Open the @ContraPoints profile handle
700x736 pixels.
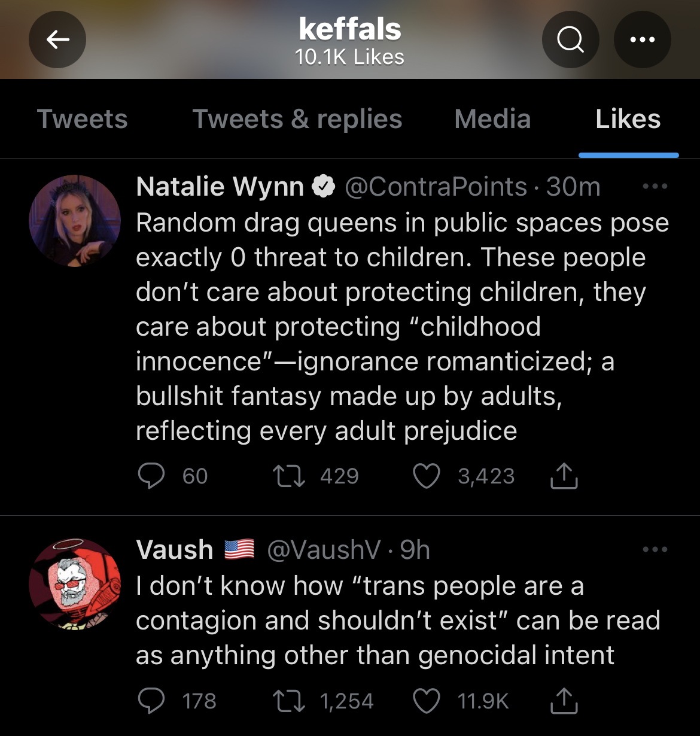[x=436, y=187]
